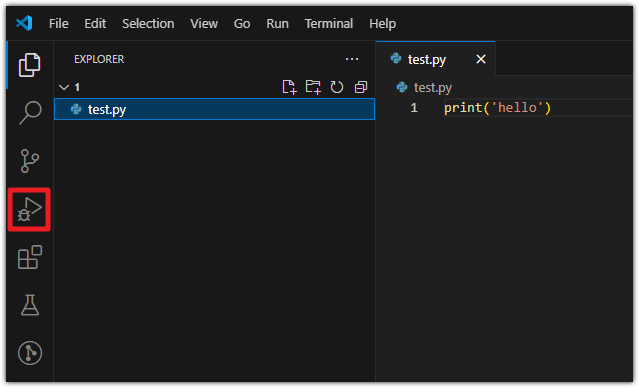Place cursor in print('hello') code line
639x388 pixels.
(497, 108)
